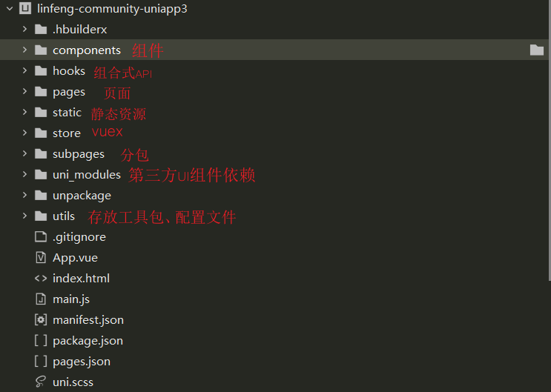The width and height of the screenshot is (551, 392).
Task: Click the Vue icon beside App.vue
Action: point(40,258)
